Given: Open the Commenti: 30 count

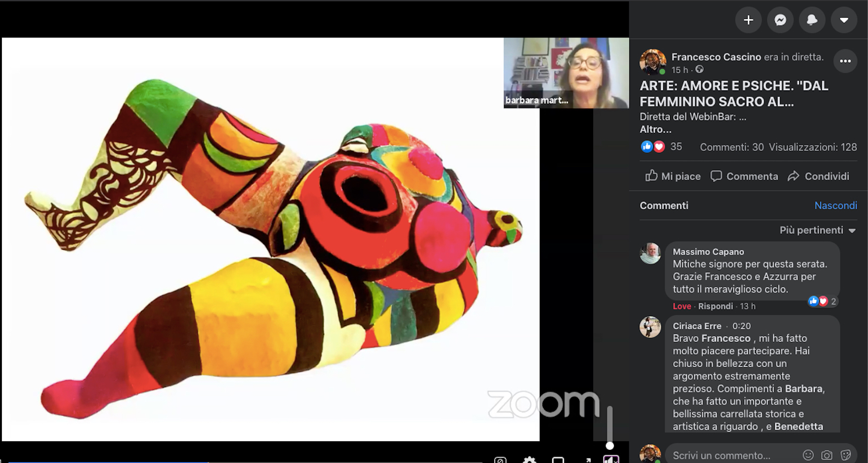Looking at the screenshot, I should tap(731, 147).
